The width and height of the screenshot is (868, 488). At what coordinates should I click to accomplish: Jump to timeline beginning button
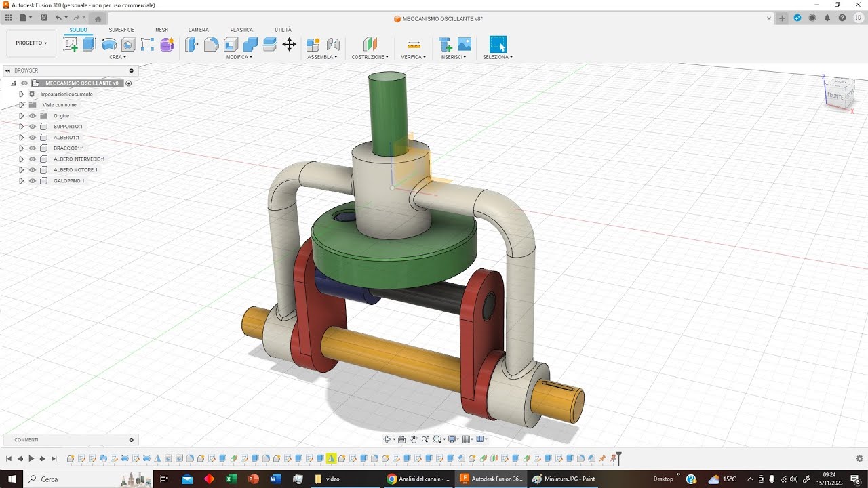[9, 459]
